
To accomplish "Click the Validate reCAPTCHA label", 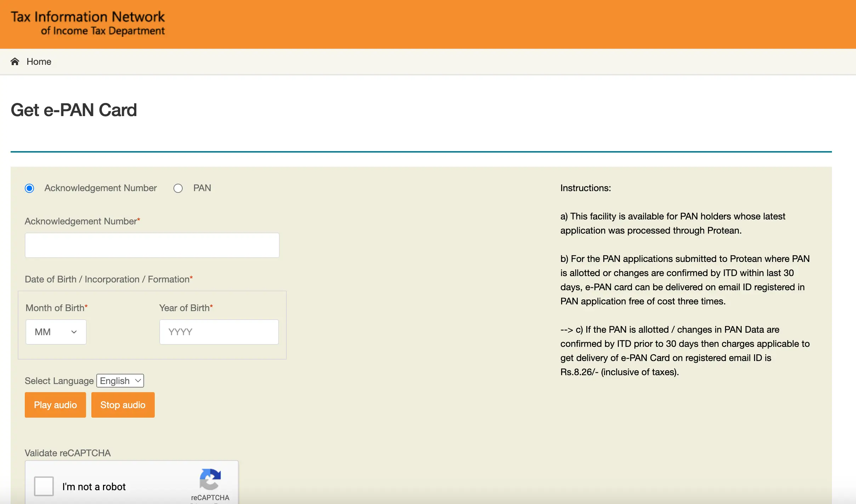I will (68, 453).
